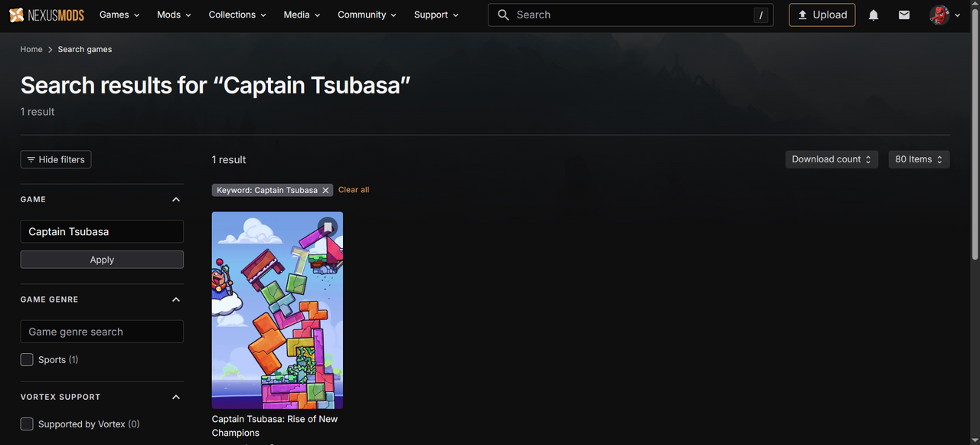Focus the Game genre search field
Image resolution: width=980 pixels, height=445 pixels.
pos(102,332)
